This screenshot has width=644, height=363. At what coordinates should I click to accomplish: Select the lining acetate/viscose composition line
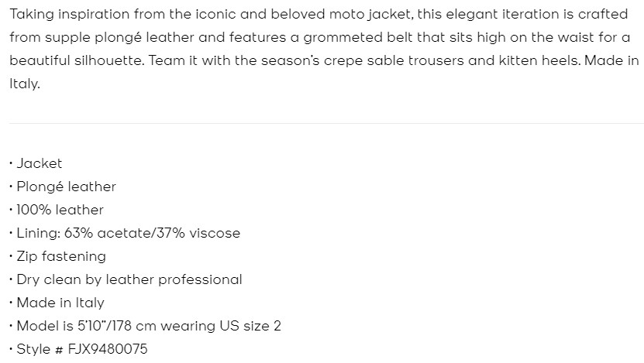coord(128,233)
